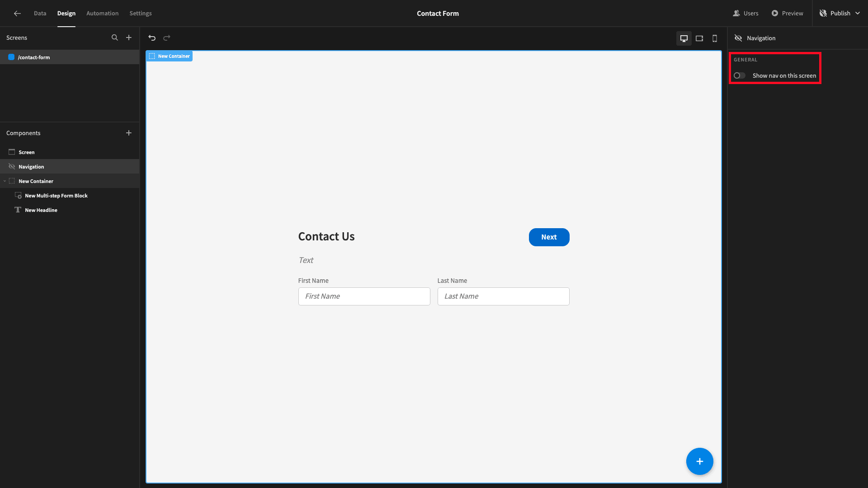Click the blue floating add button

pyautogui.click(x=699, y=461)
